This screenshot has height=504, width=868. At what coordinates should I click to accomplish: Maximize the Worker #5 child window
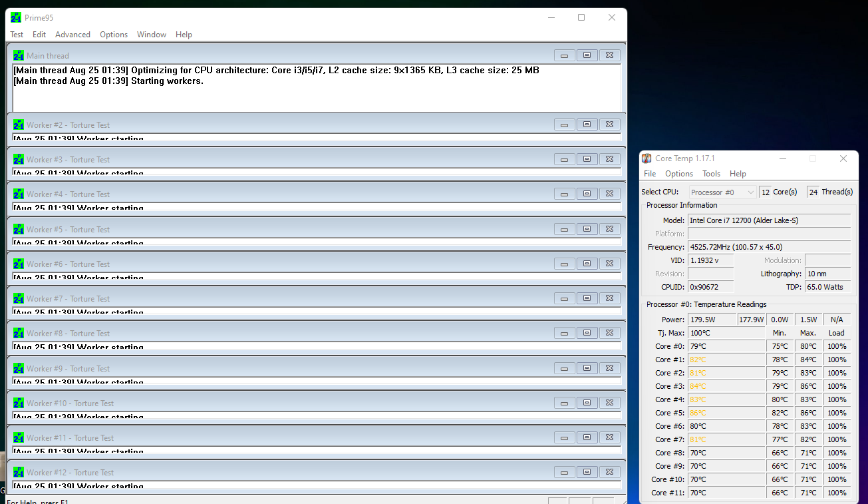pyautogui.click(x=587, y=229)
